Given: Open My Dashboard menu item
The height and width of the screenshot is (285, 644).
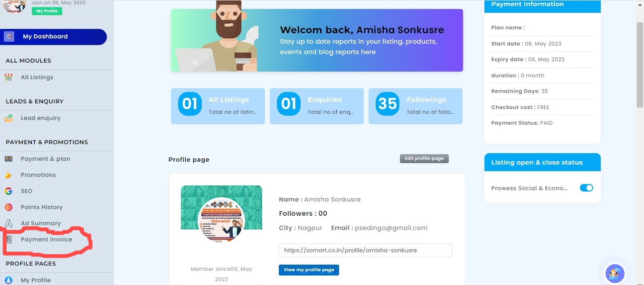Looking at the screenshot, I should (54, 37).
